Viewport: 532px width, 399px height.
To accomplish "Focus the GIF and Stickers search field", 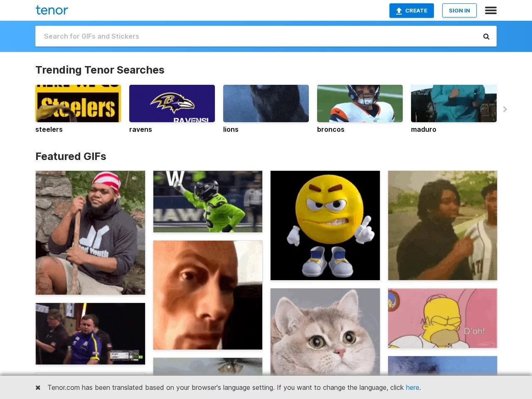I will tap(258, 37).
